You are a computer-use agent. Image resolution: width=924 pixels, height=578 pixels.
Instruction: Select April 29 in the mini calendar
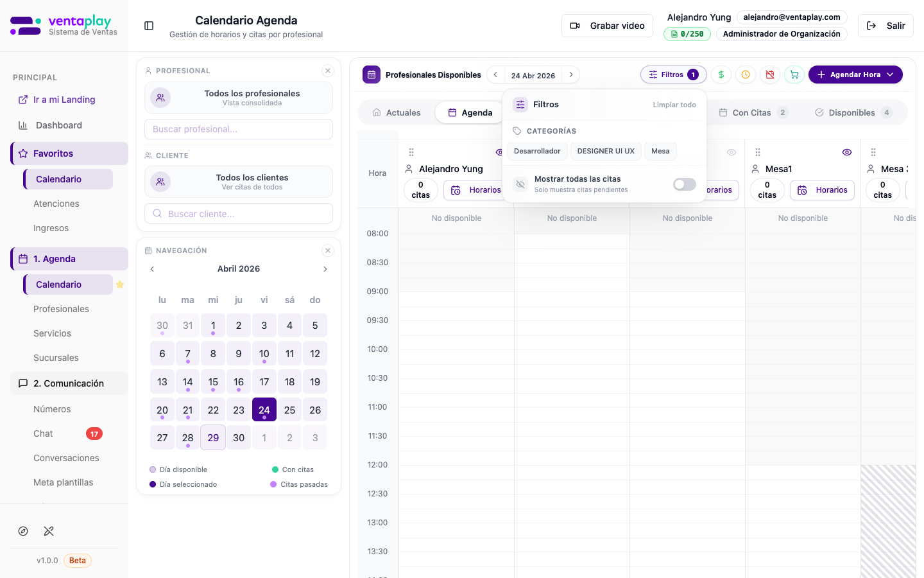click(213, 437)
